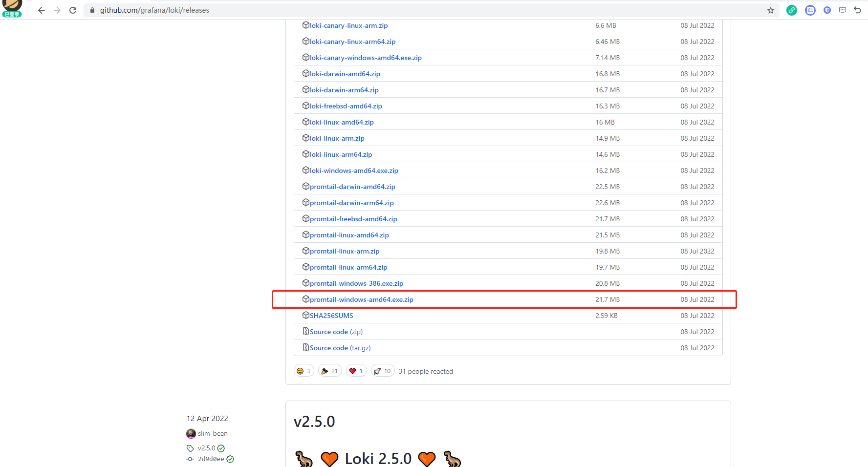868x467 pixels.
Task: Download promtail-linux-amd64.zip
Action: (349, 235)
